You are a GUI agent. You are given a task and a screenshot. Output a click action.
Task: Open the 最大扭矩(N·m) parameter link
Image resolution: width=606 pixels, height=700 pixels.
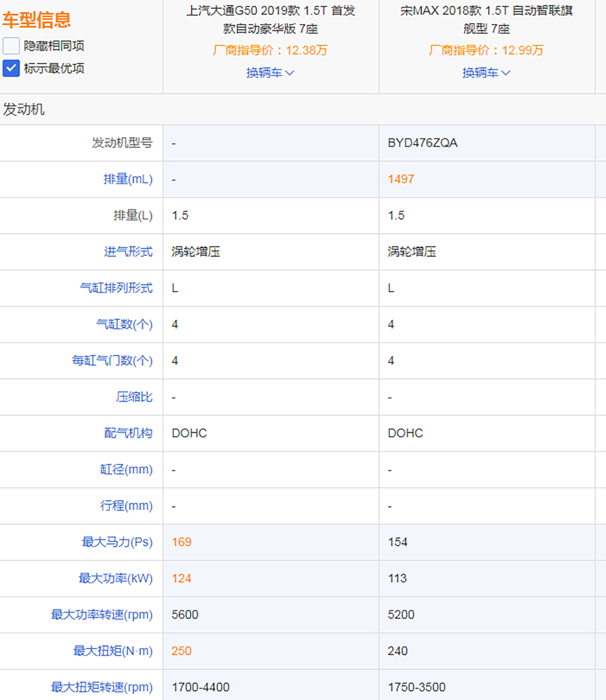tap(113, 651)
